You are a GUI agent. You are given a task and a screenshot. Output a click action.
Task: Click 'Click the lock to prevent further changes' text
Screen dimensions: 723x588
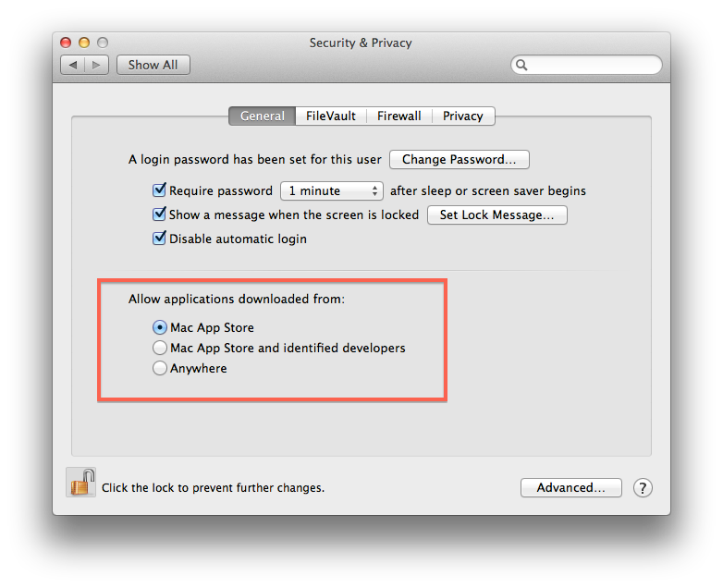tap(213, 488)
